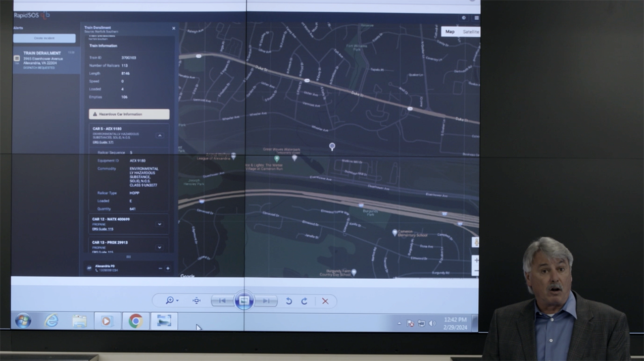Click the Create Incident button

(44, 38)
